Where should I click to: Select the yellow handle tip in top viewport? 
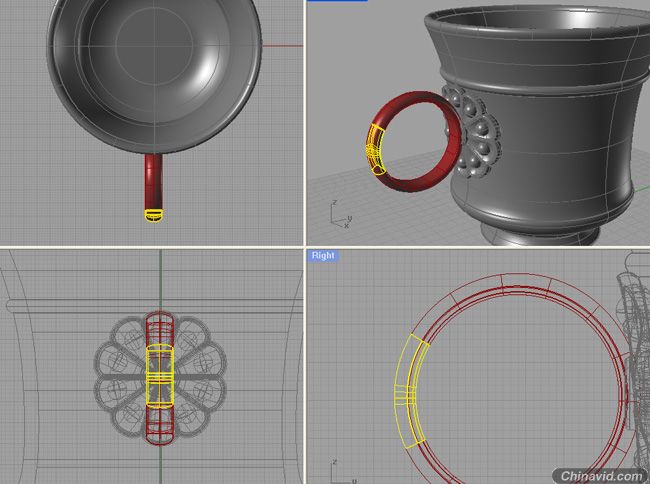[x=153, y=215]
